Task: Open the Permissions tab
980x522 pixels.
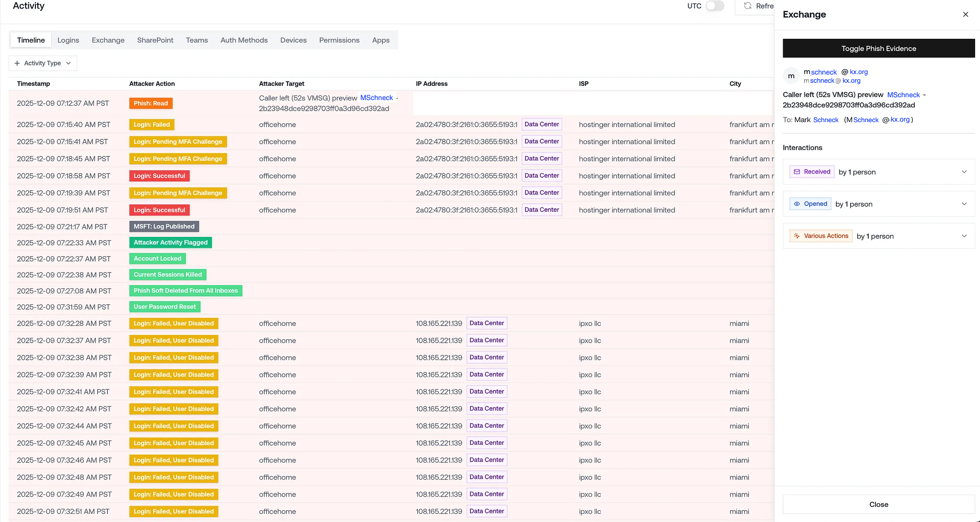Action: pos(339,40)
